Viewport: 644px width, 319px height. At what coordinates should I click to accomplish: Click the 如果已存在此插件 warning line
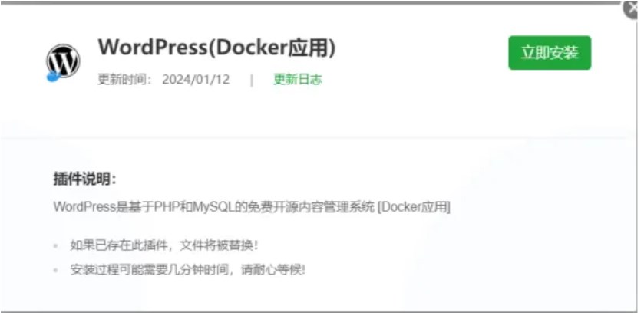point(163,245)
